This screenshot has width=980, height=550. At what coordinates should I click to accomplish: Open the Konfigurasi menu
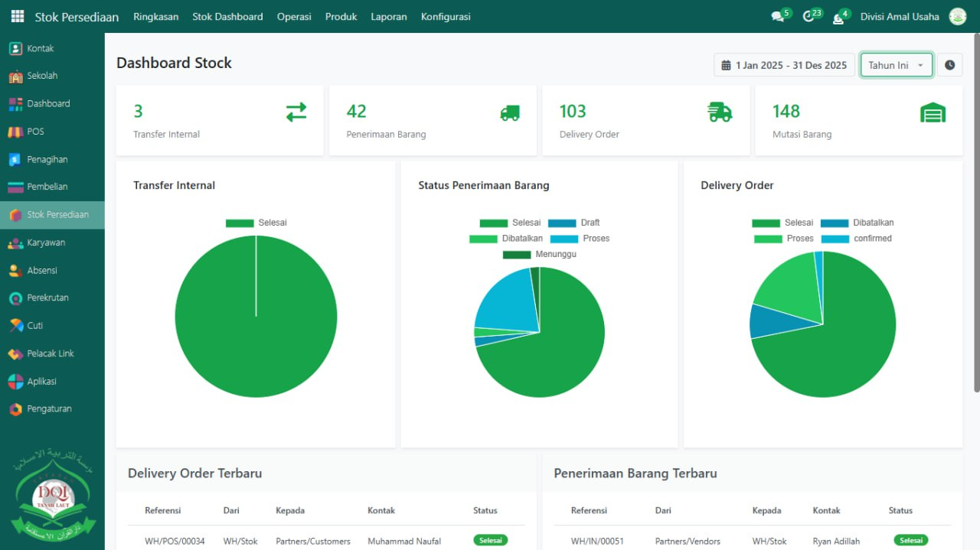coord(446,16)
